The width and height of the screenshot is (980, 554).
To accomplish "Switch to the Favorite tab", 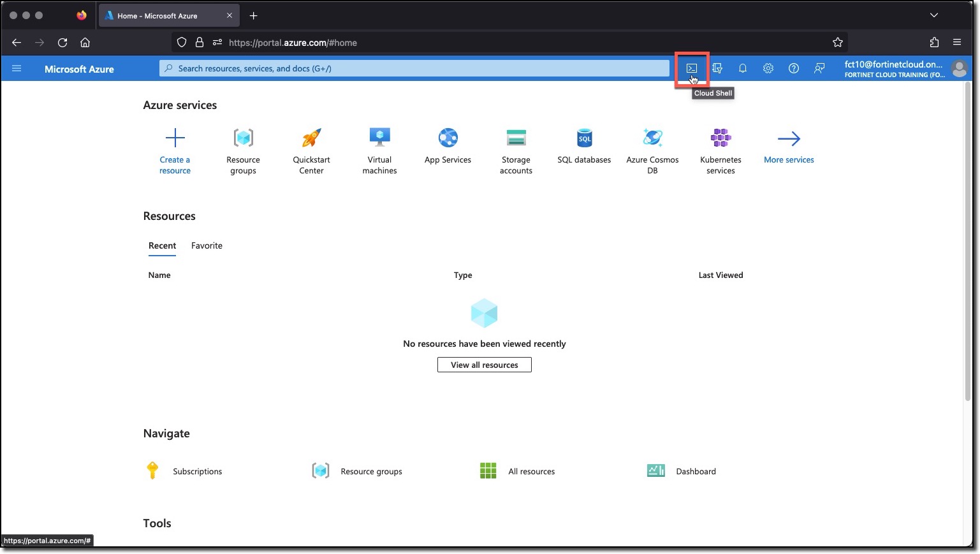I will pos(207,245).
